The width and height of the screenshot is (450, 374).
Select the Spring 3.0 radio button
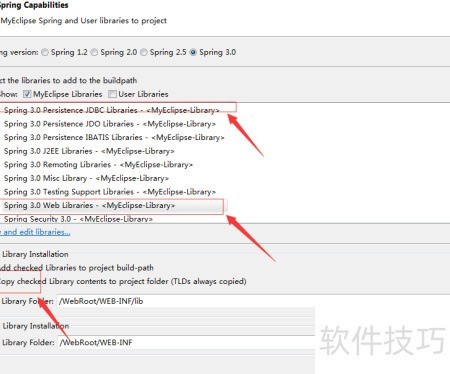click(x=193, y=52)
